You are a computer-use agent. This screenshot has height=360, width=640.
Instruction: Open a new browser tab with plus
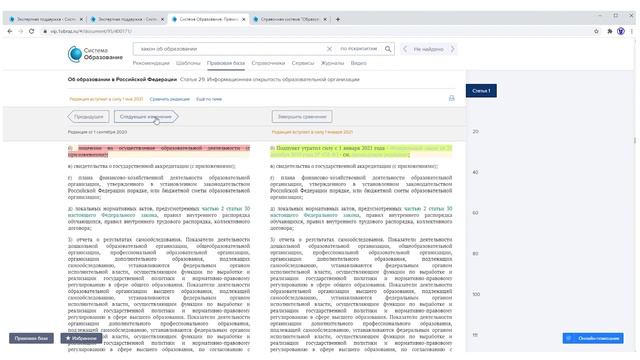338,19
